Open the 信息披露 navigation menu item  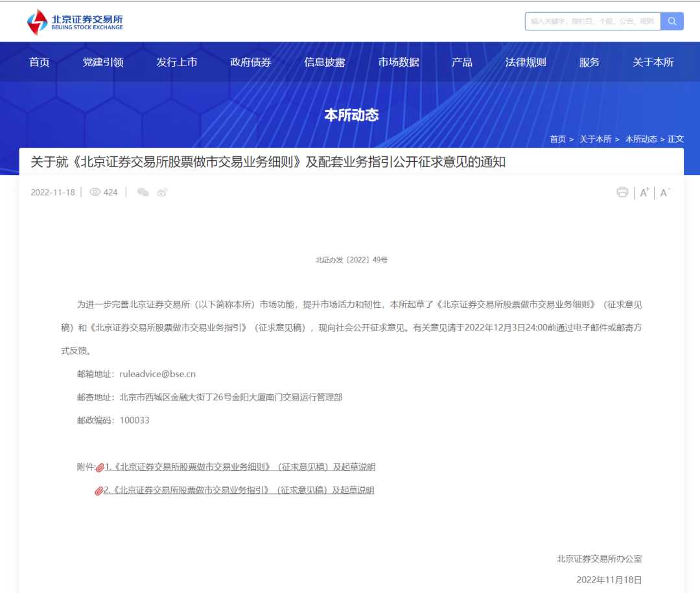point(325,62)
